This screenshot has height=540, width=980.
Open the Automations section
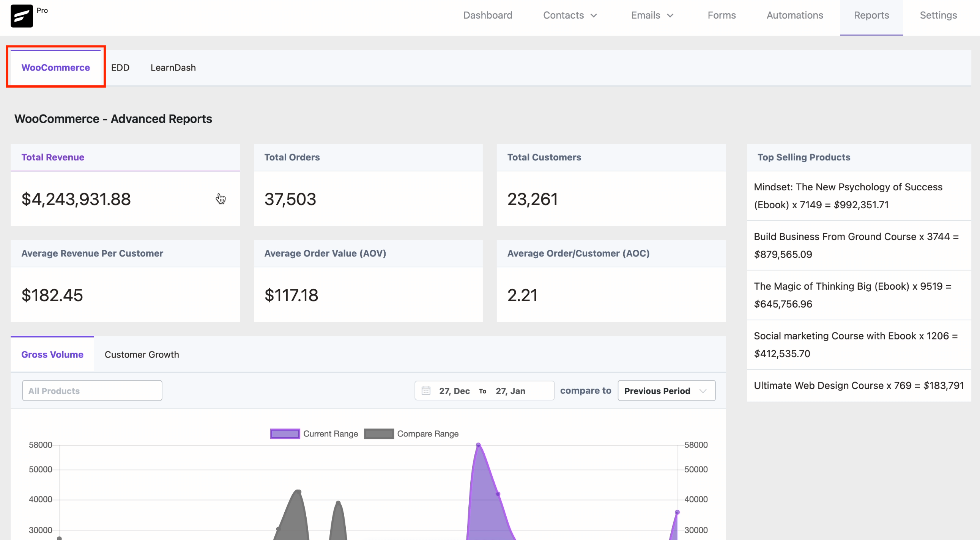[x=795, y=15]
